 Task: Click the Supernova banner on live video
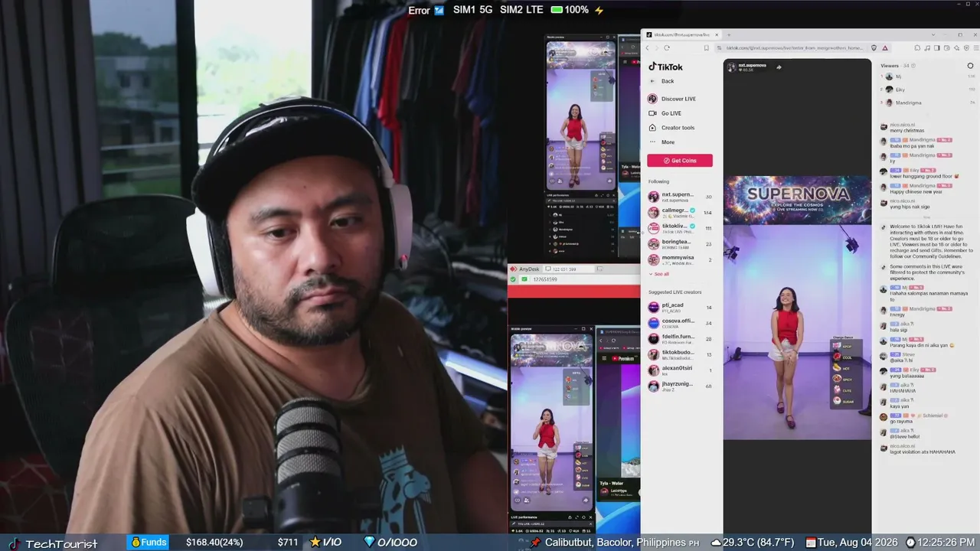(x=798, y=200)
